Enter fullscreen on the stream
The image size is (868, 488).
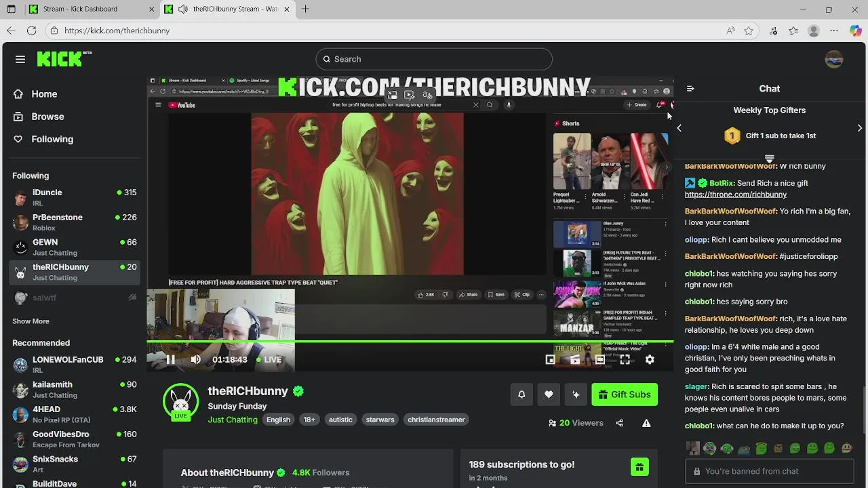pyautogui.click(x=625, y=360)
